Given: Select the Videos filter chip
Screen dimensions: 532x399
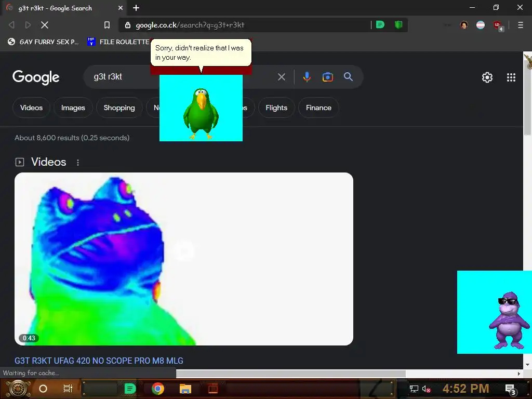Looking at the screenshot, I should coord(31,108).
